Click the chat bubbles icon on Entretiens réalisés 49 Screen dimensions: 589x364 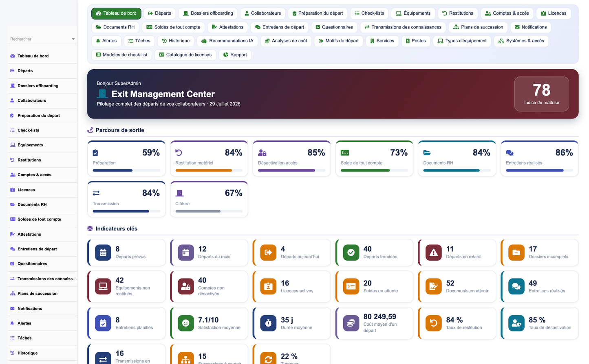(x=516, y=286)
